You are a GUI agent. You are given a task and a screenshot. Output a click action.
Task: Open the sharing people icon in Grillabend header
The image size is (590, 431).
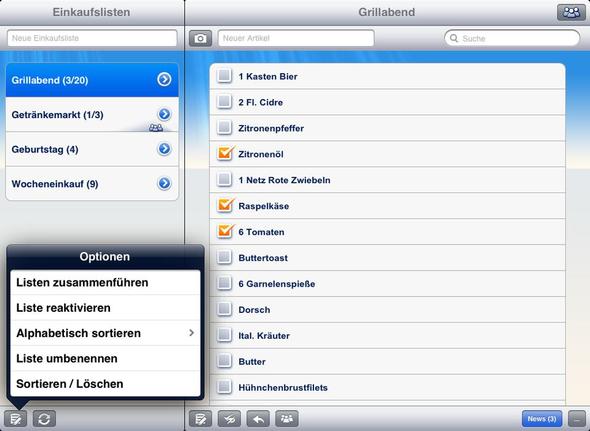571,12
